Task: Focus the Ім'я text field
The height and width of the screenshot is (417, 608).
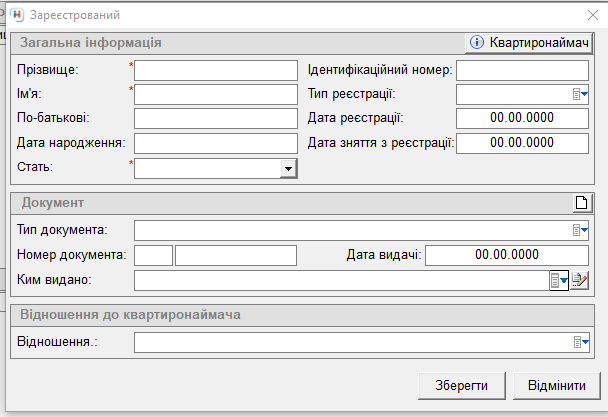Action: (216, 94)
